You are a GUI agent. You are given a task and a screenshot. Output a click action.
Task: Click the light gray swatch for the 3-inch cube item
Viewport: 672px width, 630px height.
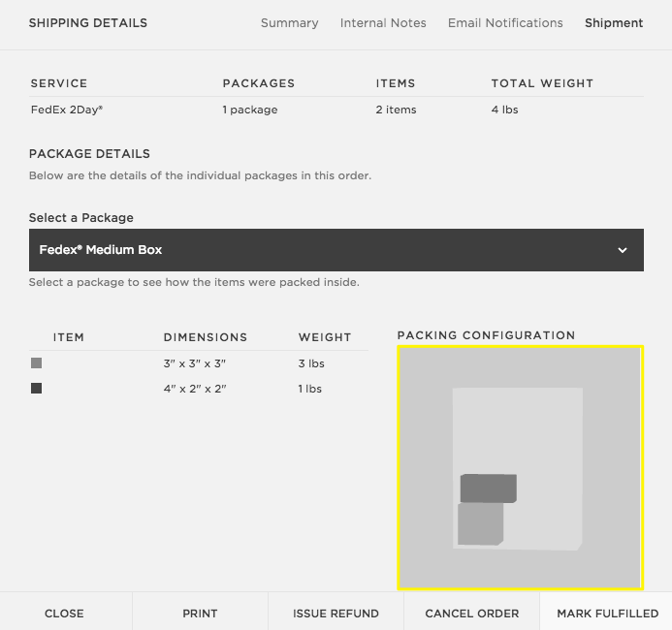[x=37, y=363]
